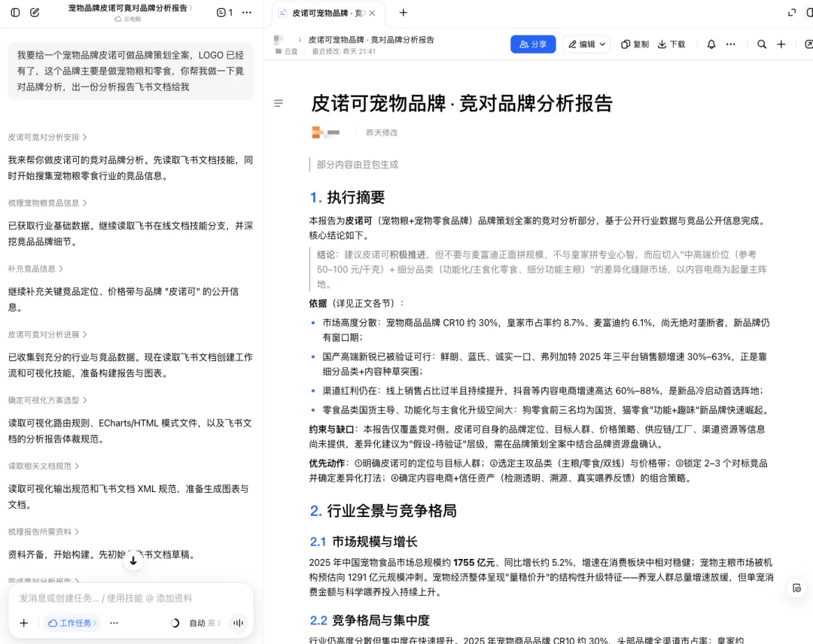Image resolution: width=813 pixels, height=644 pixels.
Task: Search in the document with magnifier icon
Action: pyautogui.click(x=762, y=44)
